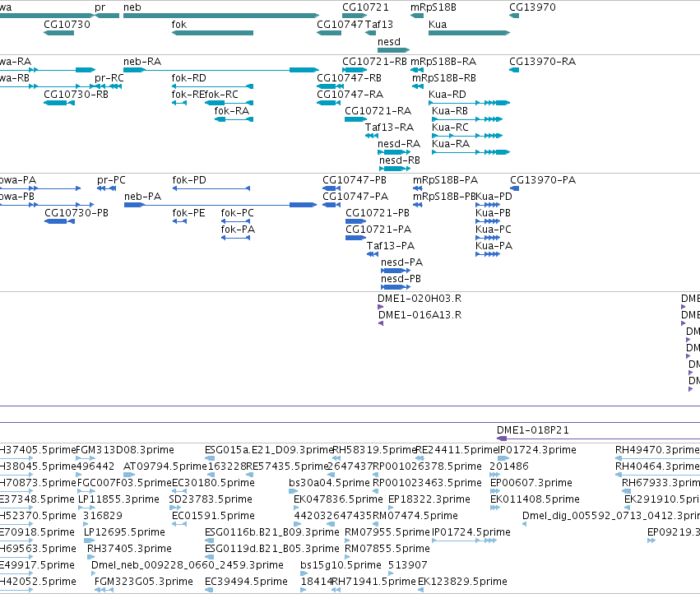Viewport: 700px width, 594px height.
Task: Click the nesd gene label
Action: 389,41
